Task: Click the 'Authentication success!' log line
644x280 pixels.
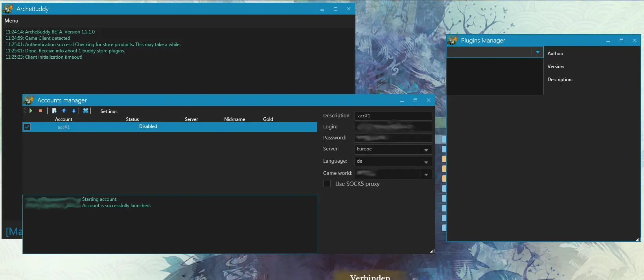Action: tap(93, 45)
